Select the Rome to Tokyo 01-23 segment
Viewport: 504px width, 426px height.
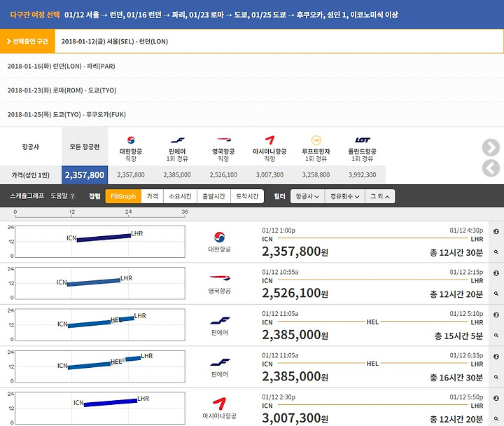pos(62,90)
